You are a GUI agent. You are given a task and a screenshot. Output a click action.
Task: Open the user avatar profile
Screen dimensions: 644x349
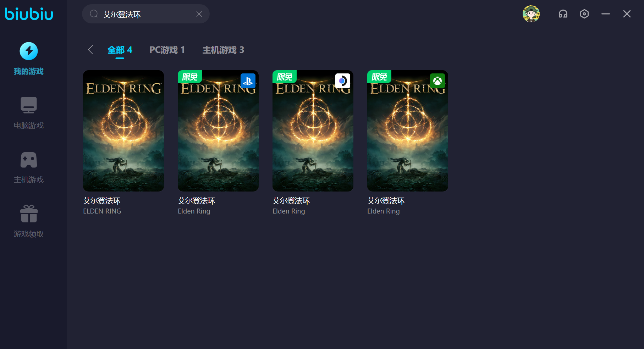(531, 14)
